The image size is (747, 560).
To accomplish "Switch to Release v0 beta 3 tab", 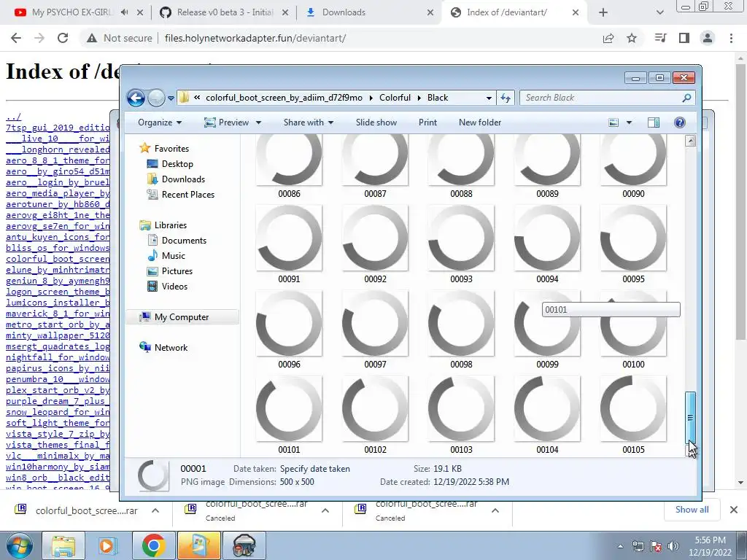I will coord(225,12).
